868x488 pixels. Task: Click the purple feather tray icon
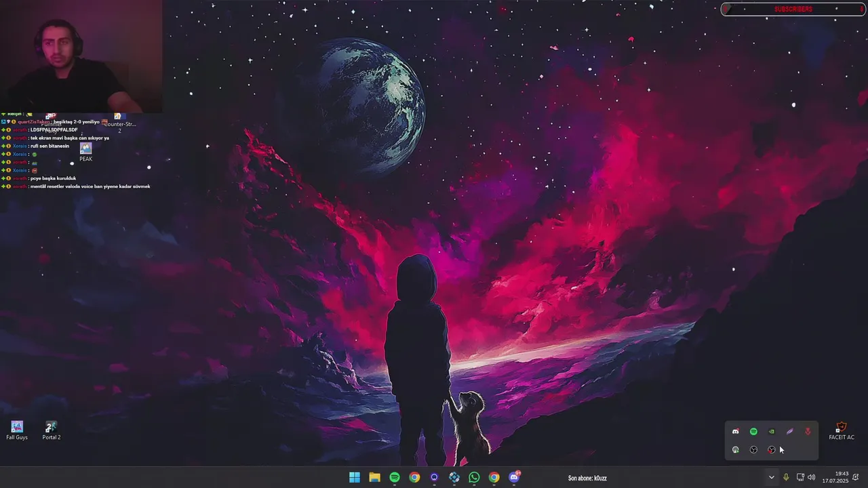(x=789, y=432)
